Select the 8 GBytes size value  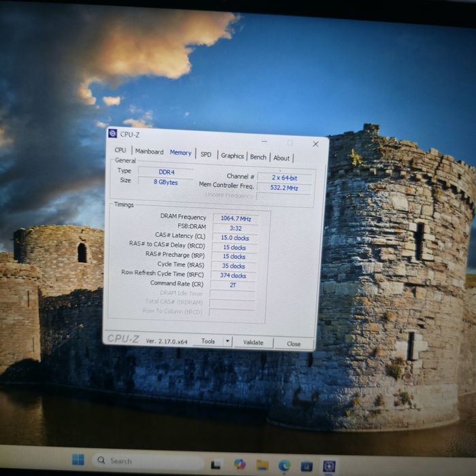click(x=166, y=182)
